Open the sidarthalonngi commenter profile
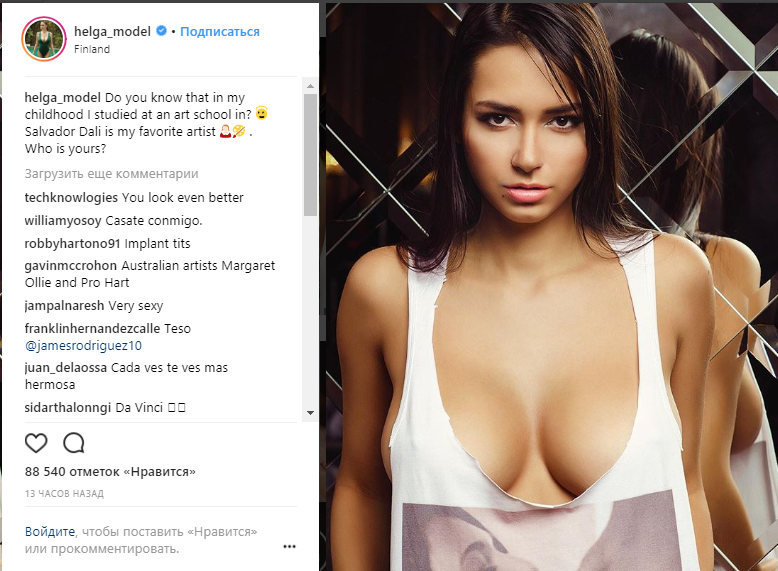The image size is (778, 571). tap(68, 408)
